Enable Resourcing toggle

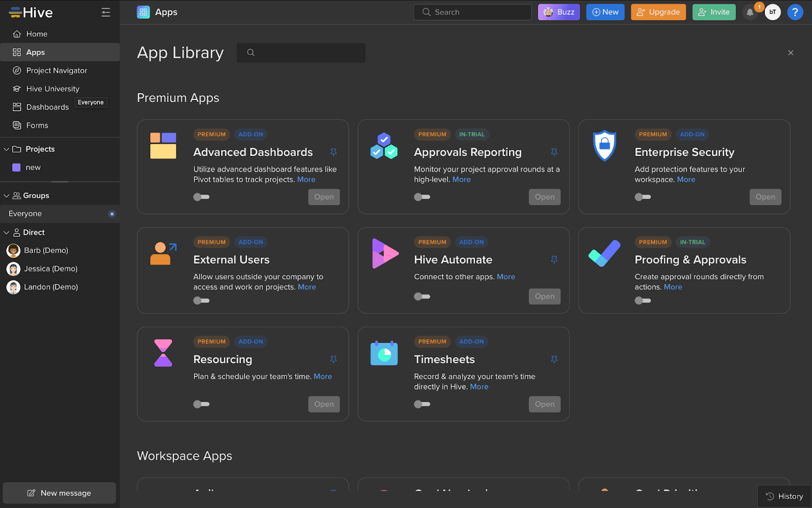click(x=201, y=404)
